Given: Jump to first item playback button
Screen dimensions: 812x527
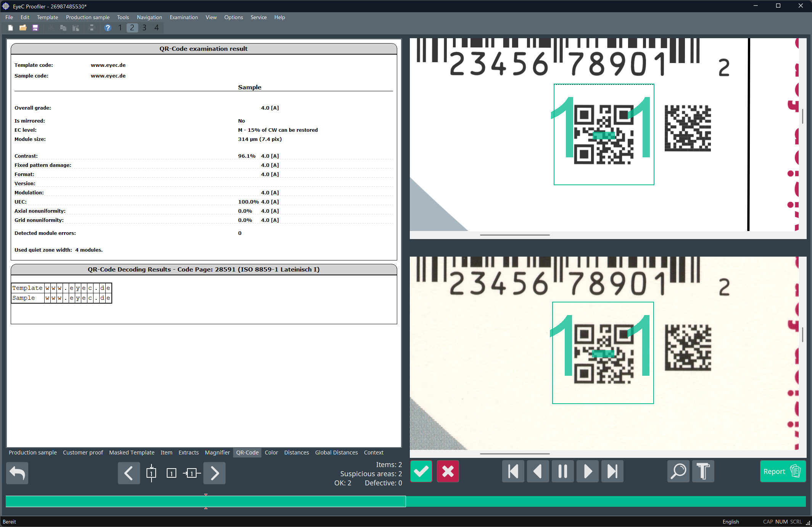Looking at the screenshot, I should [513, 472].
